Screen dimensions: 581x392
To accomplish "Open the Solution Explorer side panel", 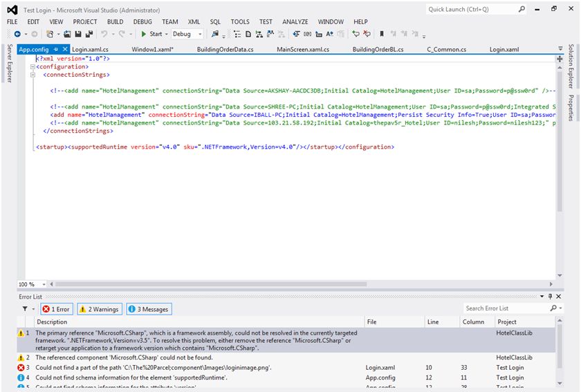I will (x=571, y=67).
